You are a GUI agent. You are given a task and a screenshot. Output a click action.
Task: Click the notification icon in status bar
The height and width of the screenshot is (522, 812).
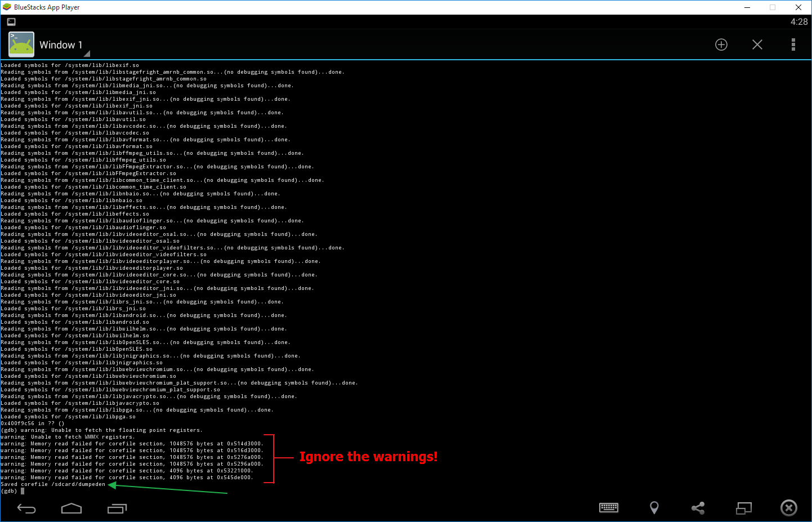(x=11, y=22)
